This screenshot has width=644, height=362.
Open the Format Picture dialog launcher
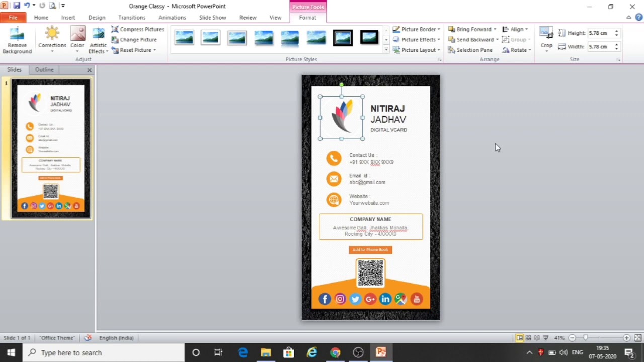point(439,60)
